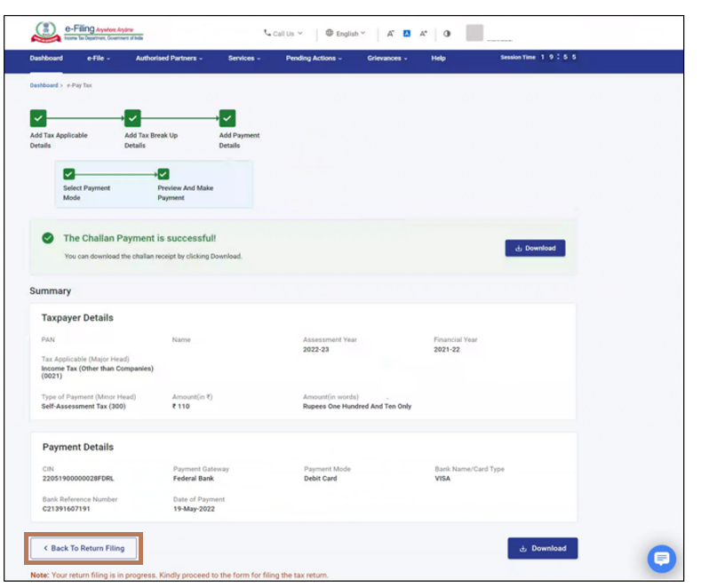Click the Add Tax Applicable Details step checkmark
The height and width of the screenshot is (588, 701).
point(38,118)
